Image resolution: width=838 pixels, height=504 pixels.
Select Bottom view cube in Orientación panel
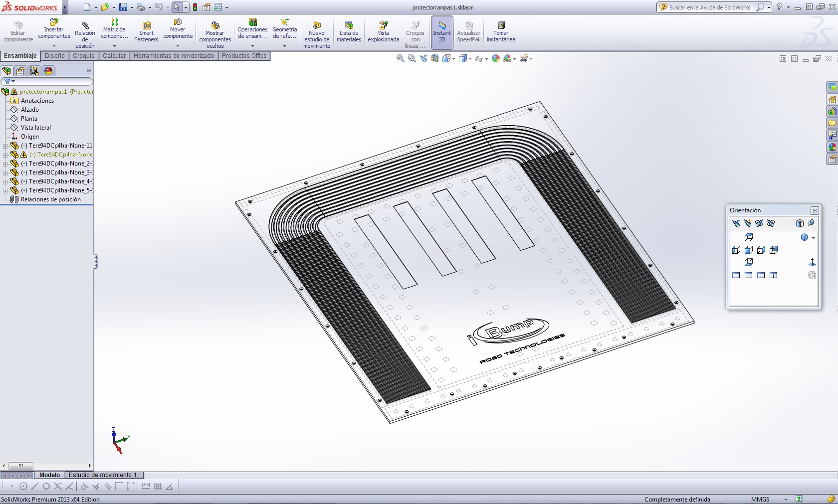click(x=749, y=262)
